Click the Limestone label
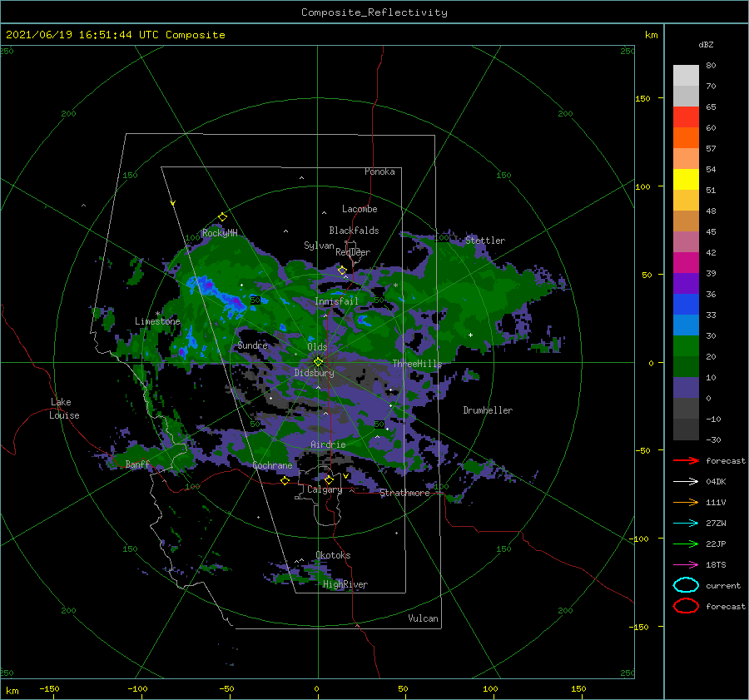 (157, 321)
